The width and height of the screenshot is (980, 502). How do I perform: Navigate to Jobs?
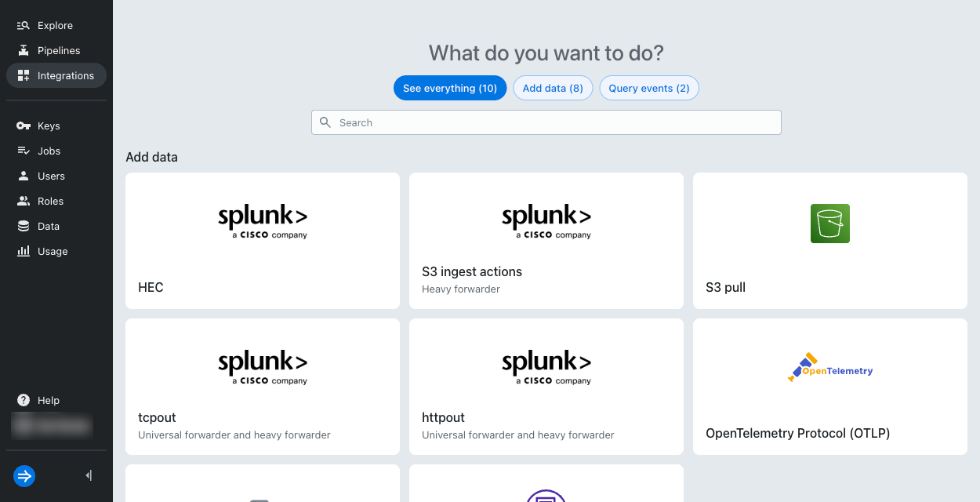(x=56, y=151)
